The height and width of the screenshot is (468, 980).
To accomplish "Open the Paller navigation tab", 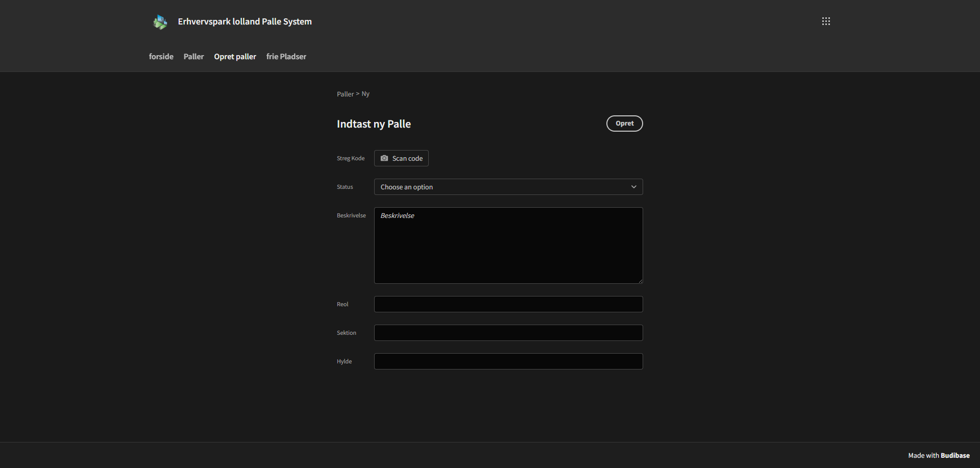I will pos(193,57).
